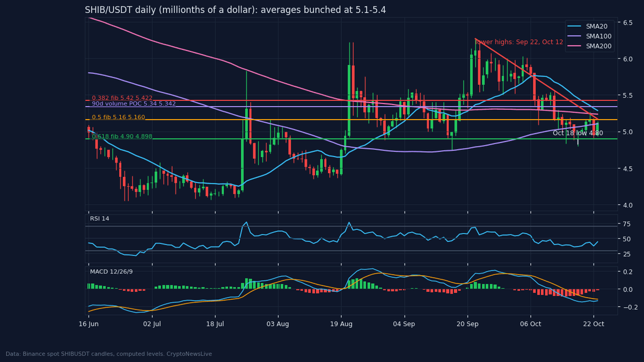Click the SMA100 purple legend line swatch

575,36
